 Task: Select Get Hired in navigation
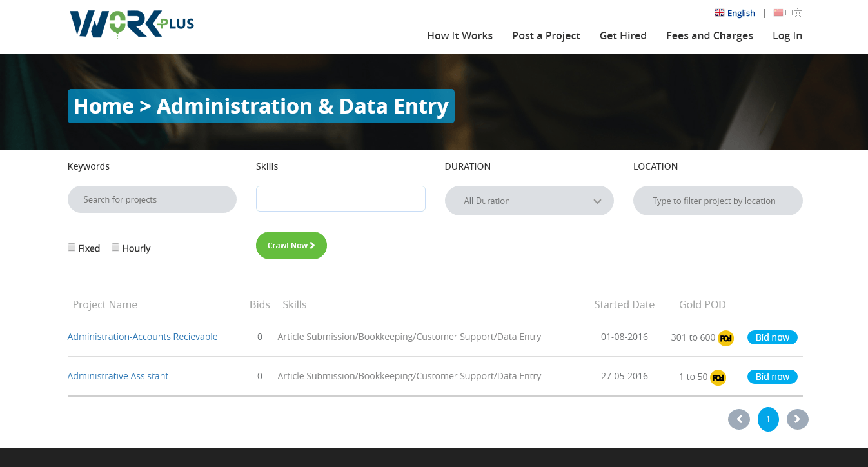[x=623, y=35]
